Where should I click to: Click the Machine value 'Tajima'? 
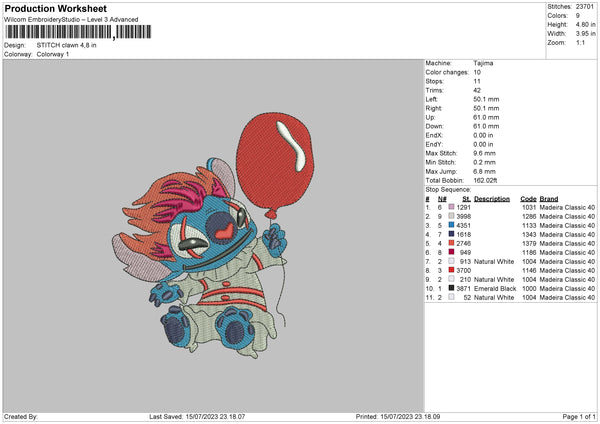point(483,63)
